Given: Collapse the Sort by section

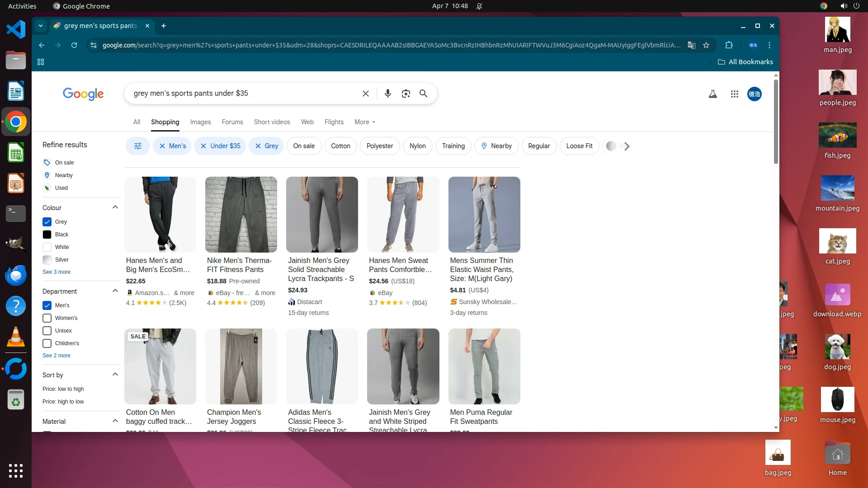Looking at the screenshot, I should (x=115, y=375).
